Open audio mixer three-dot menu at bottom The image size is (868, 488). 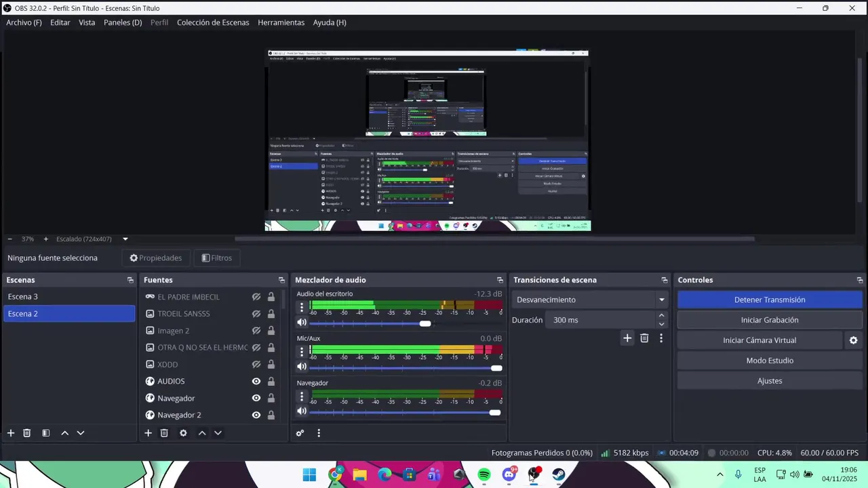click(319, 433)
